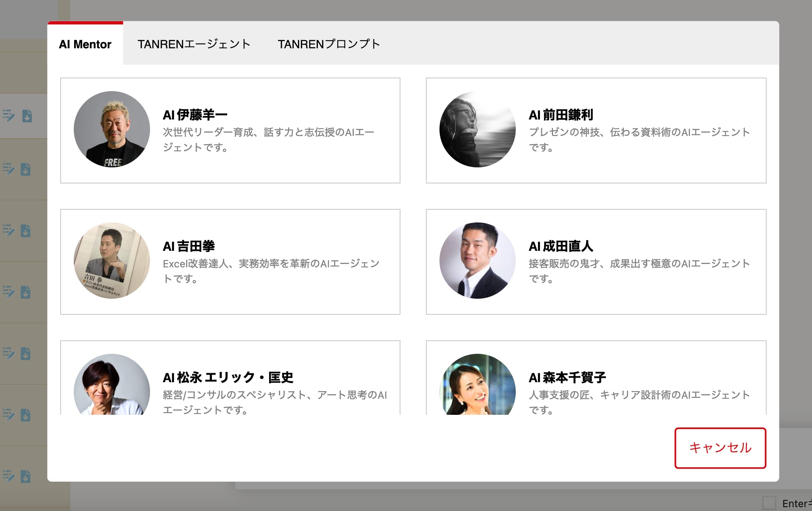Open the TANRENプロンプト tab

pyautogui.click(x=329, y=44)
